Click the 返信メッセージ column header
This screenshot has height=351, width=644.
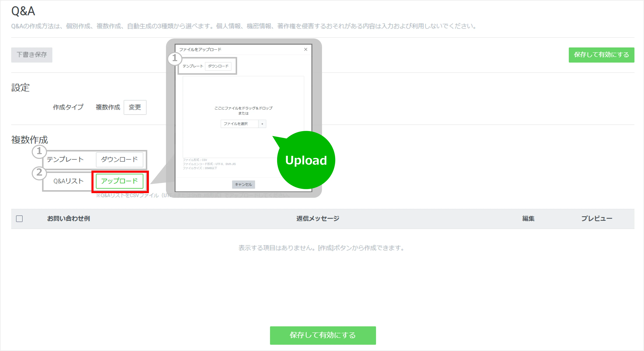pos(317,219)
